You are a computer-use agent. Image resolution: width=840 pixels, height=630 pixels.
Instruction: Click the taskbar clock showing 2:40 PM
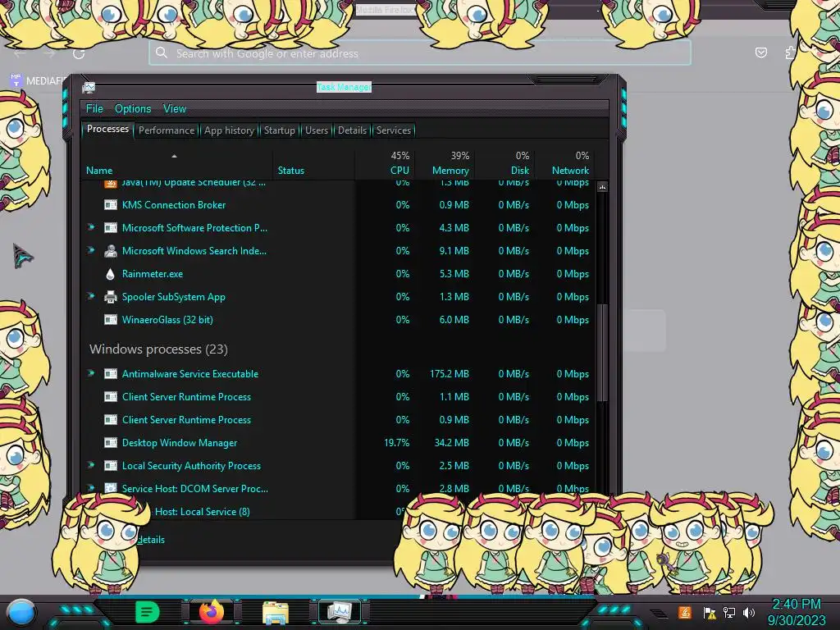coord(797,612)
